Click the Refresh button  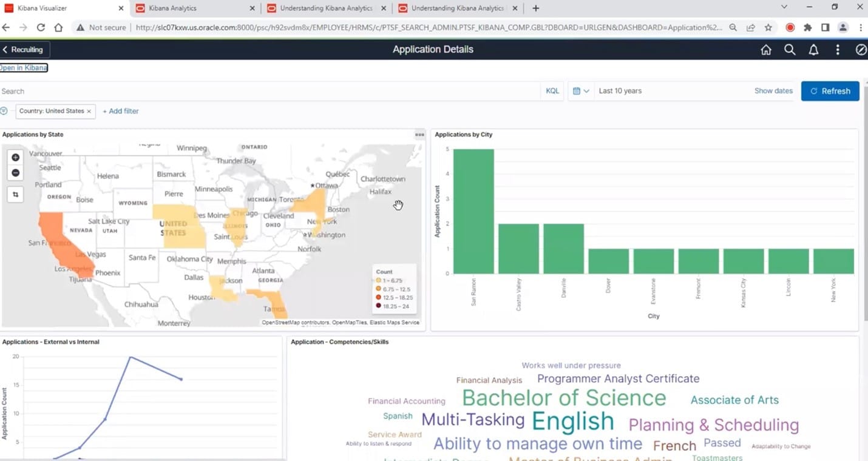[830, 90]
